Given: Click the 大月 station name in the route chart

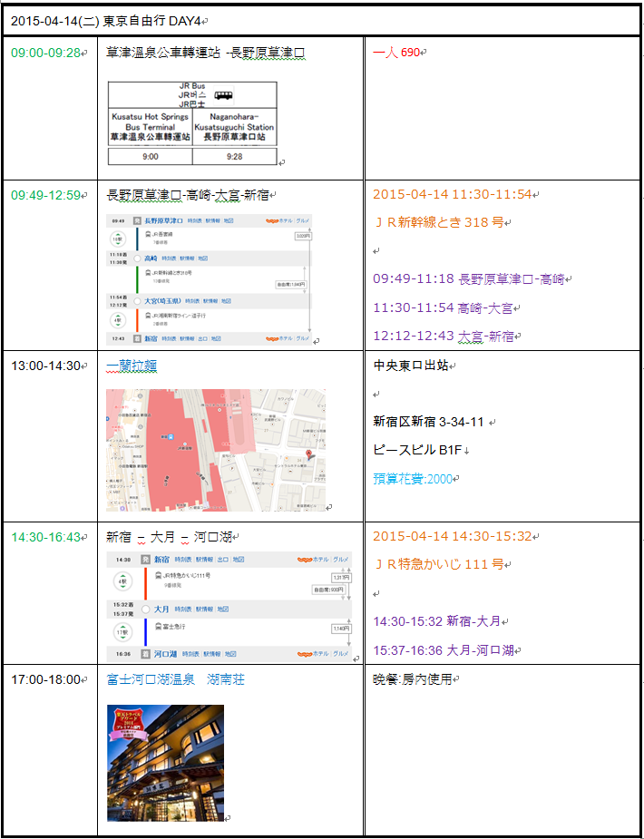Looking at the screenshot, I should click(161, 610).
